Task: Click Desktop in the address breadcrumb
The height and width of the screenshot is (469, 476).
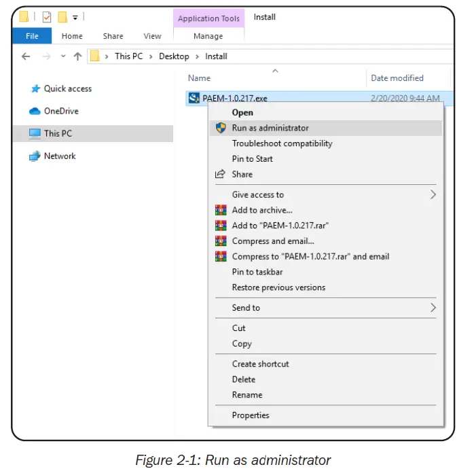Action: pos(174,56)
